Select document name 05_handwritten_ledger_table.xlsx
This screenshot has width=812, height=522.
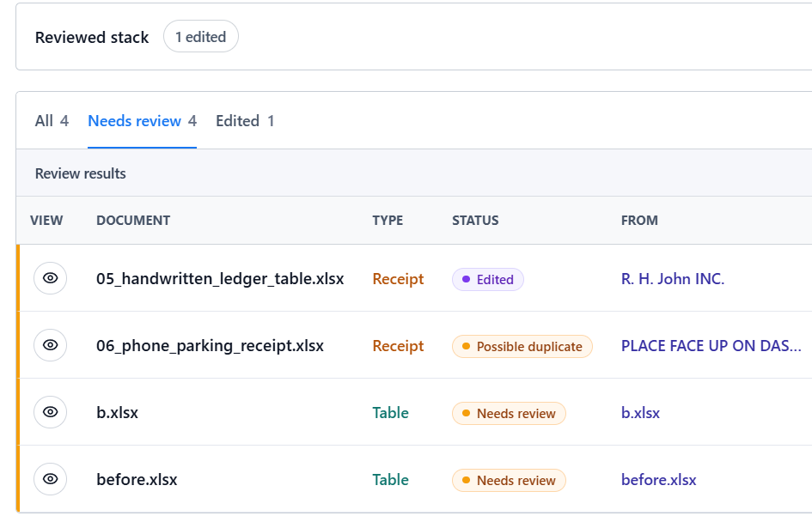pyautogui.click(x=220, y=279)
